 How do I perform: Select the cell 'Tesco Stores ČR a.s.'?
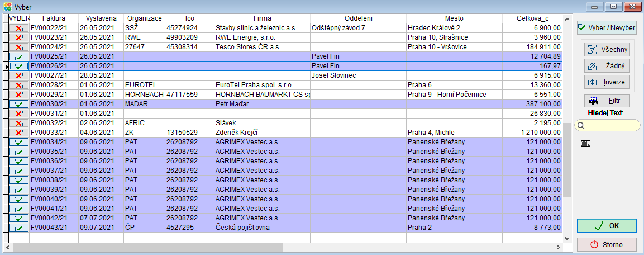click(262, 47)
